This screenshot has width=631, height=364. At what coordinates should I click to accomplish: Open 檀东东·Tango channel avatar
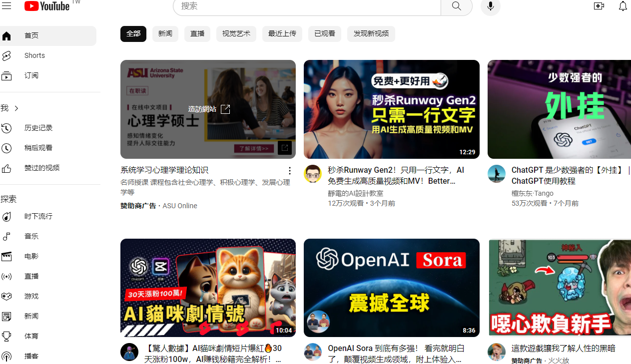[x=497, y=174]
